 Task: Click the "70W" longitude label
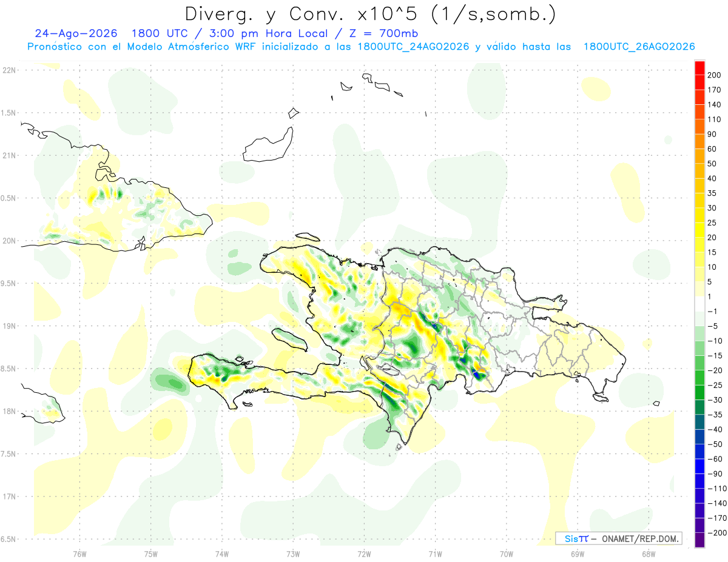(507, 553)
